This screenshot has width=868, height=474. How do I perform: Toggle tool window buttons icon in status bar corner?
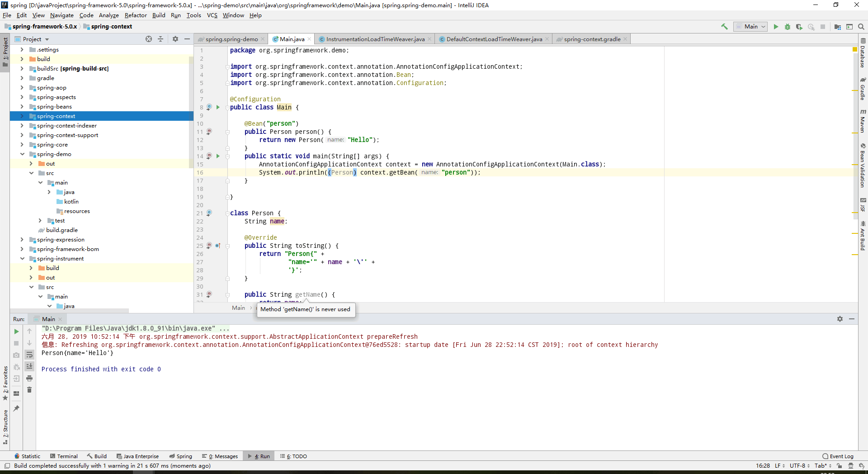click(7, 466)
